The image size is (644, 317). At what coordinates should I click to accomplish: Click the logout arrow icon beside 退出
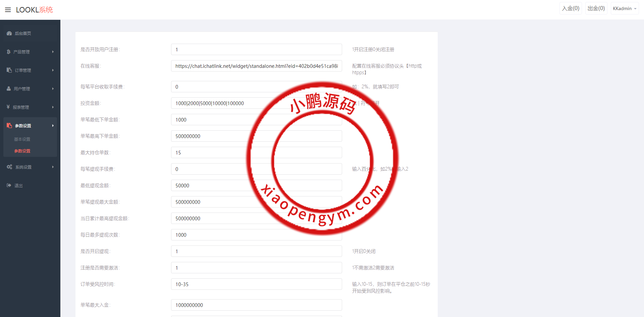[x=8, y=185]
